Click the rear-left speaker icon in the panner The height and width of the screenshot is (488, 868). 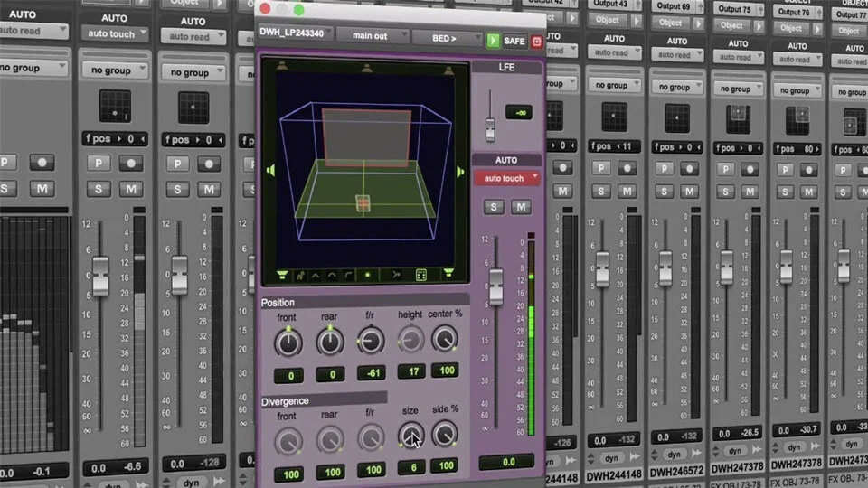click(x=282, y=275)
